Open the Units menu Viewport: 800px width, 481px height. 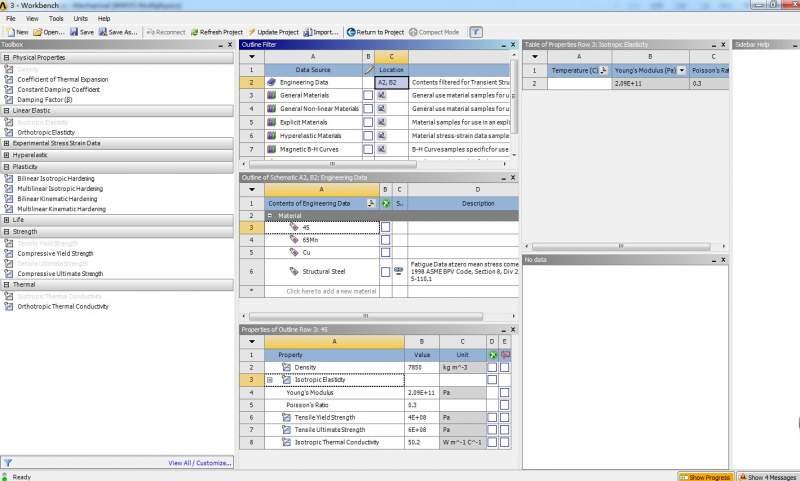(81, 18)
